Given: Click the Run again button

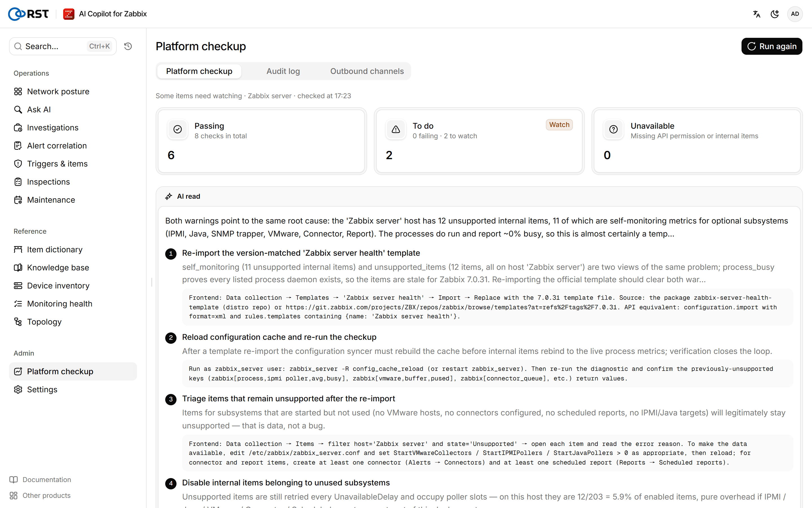Looking at the screenshot, I should [772, 46].
